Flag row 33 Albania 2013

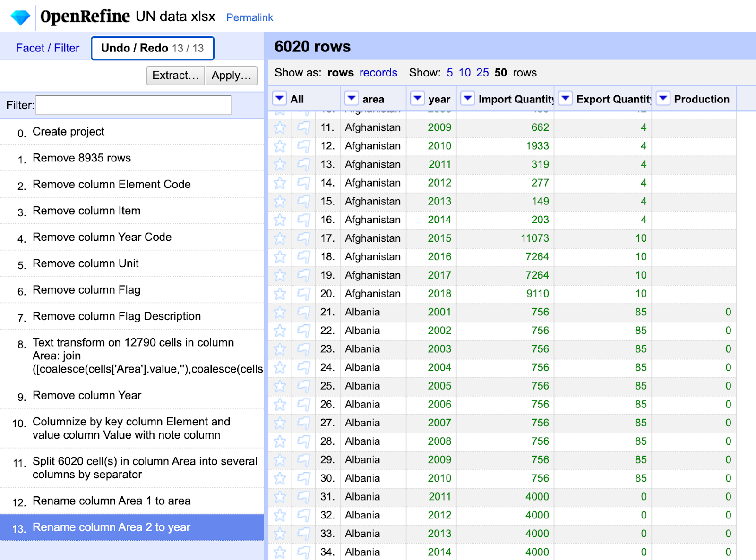(303, 534)
